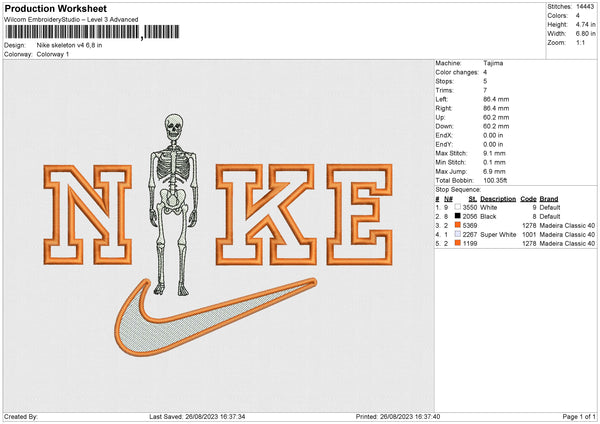The width and height of the screenshot is (600, 424).
Task: Click the 'Description' column header
Action: pos(498,199)
